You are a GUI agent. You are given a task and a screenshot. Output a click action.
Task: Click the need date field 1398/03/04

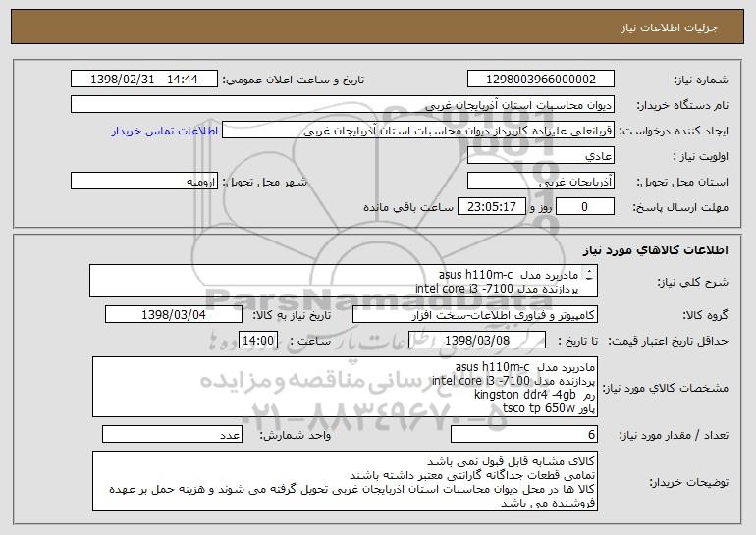point(174,314)
